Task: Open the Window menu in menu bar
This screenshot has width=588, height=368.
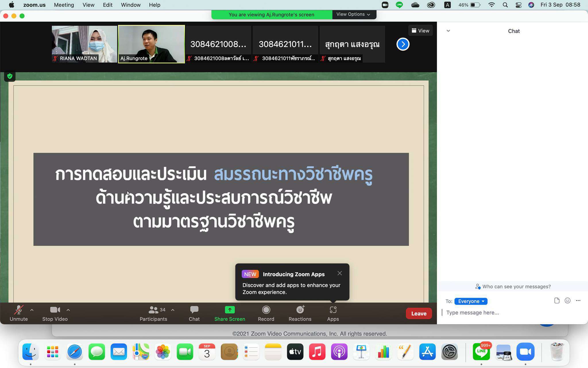Action: pyautogui.click(x=130, y=5)
